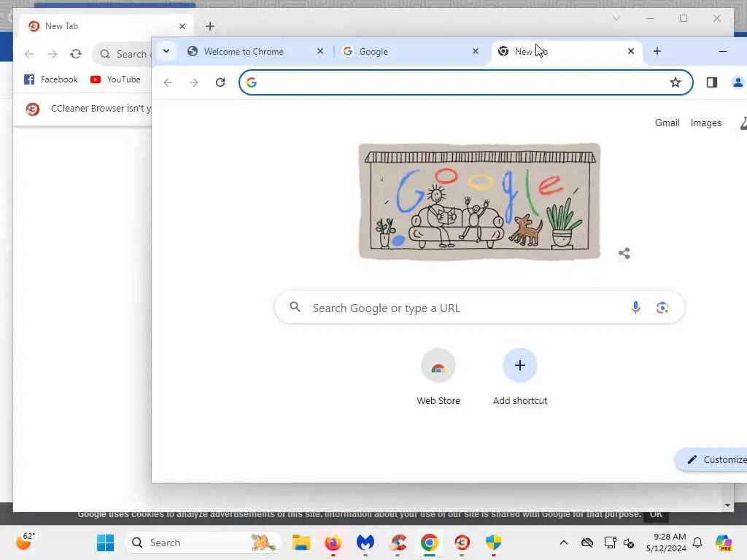
Task: Open Malwarebytes from the taskbar
Action: coord(365,542)
